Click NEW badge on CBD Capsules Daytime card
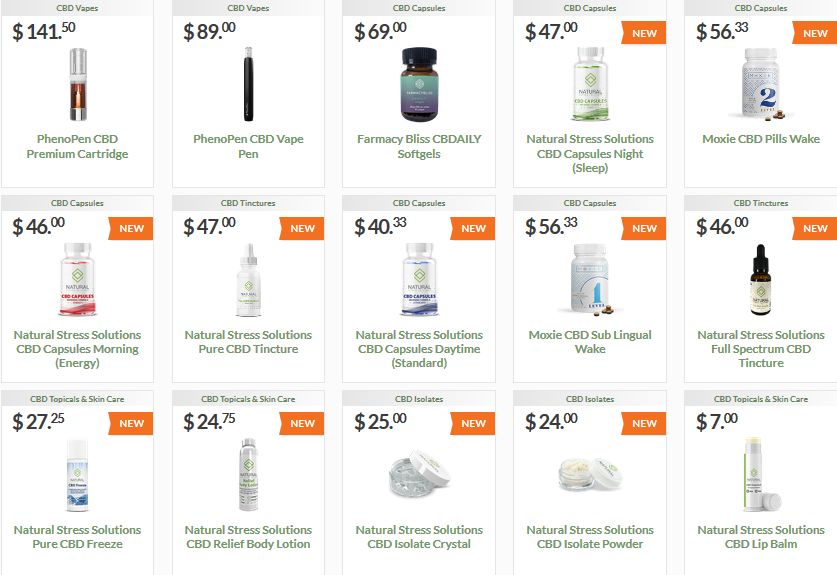 [x=473, y=229]
